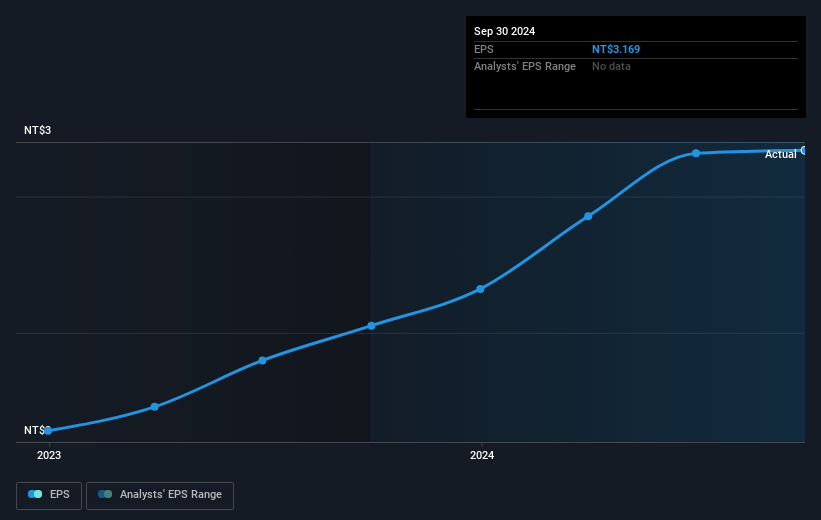Screen dimensions: 821x520
Task: Click the NT$3.169 EPS value in tooltip
Action: pyautogui.click(x=616, y=49)
